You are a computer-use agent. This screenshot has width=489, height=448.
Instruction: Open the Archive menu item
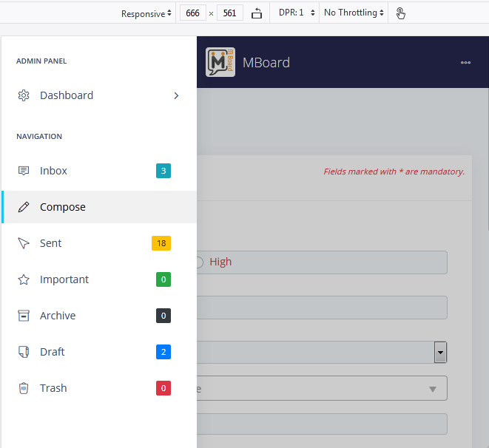pos(58,316)
